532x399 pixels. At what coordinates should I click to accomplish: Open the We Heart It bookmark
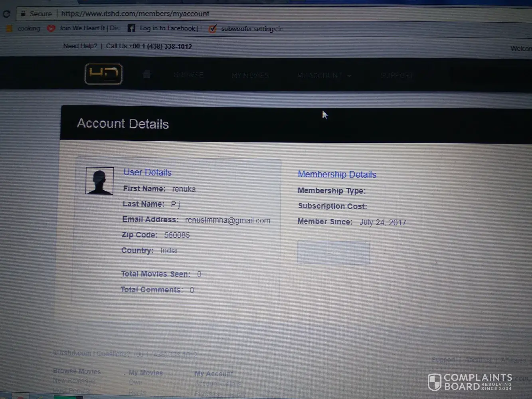point(84,28)
